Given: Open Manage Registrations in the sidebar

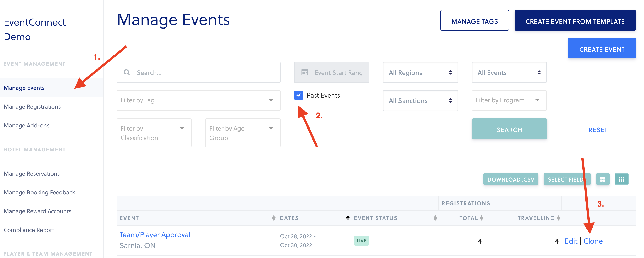Looking at the screenshot, I should (32, 107).
